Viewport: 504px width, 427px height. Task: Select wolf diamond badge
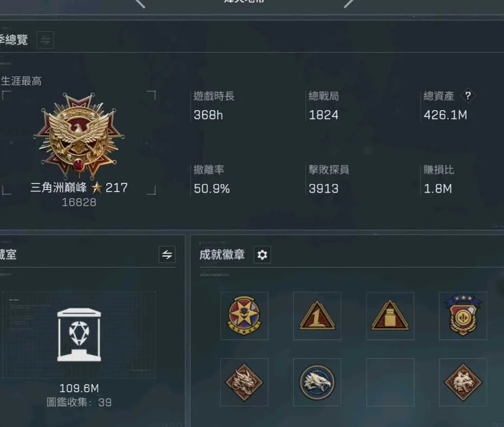point(463,382)
